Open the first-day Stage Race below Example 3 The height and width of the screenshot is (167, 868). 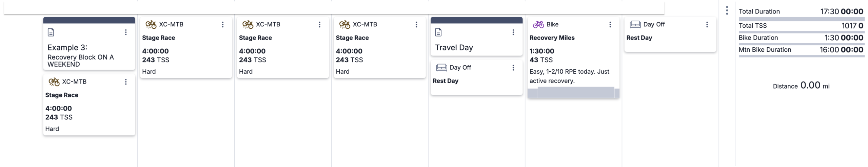[89, 105]
